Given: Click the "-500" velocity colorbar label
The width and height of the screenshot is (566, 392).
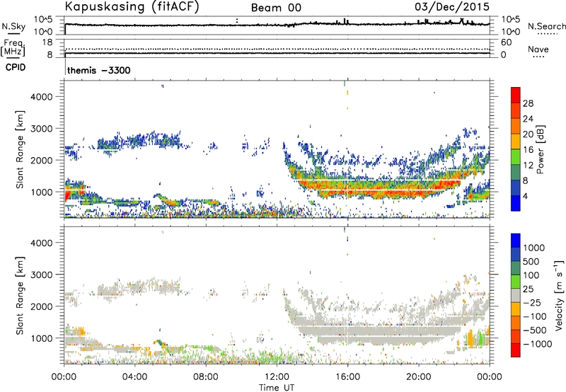Looking at the screenshot, I should pyautogui.click(x=534, y=330).
